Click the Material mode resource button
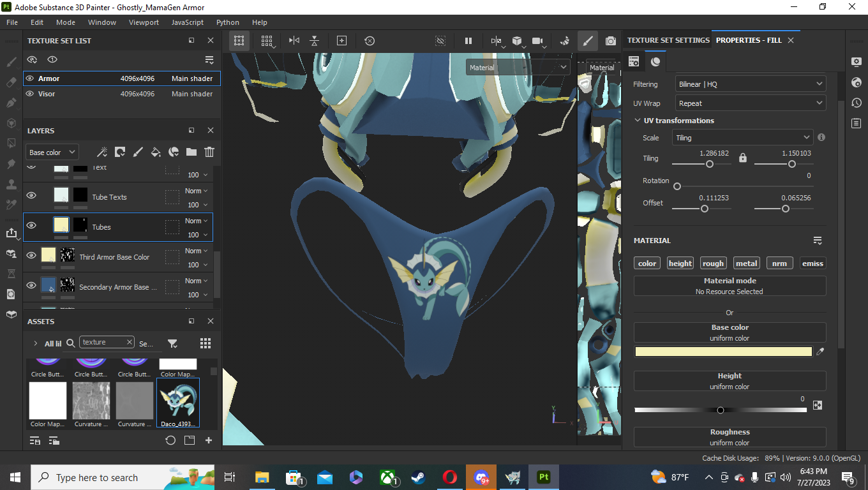This screenshot has width=868, height=490. click(x=730, y=286)
